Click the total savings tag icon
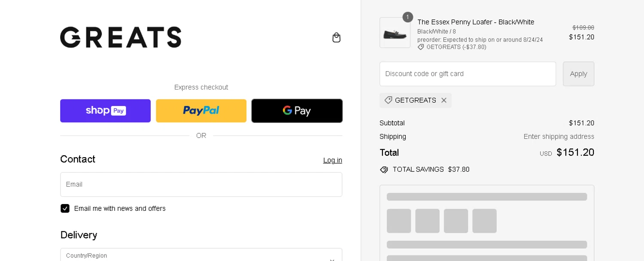The image size is (644, 261). point(384,170)
